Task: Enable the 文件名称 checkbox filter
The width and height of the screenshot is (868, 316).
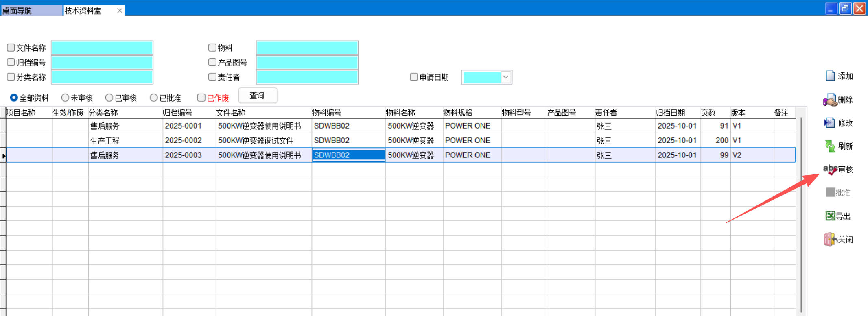Action: [x=11, y=48]
